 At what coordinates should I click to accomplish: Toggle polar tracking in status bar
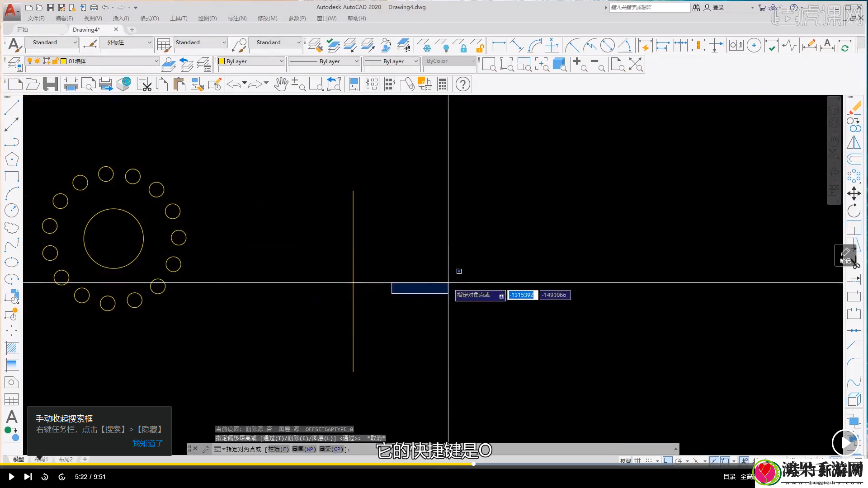[679, 460]
